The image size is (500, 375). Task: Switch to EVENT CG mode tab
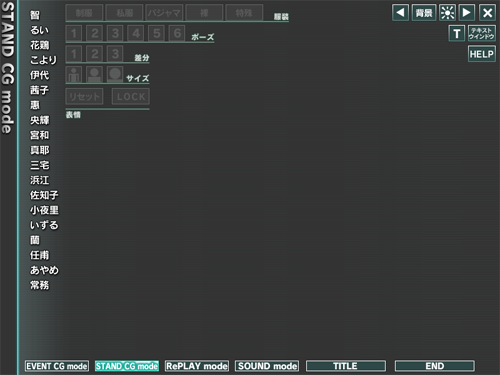(57, 366)
